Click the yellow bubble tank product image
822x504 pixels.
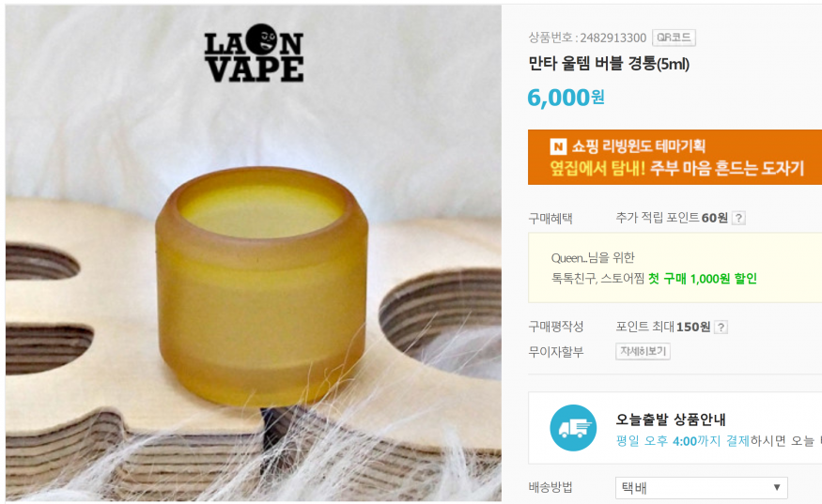pyautogui.click(x=261, y=285)
